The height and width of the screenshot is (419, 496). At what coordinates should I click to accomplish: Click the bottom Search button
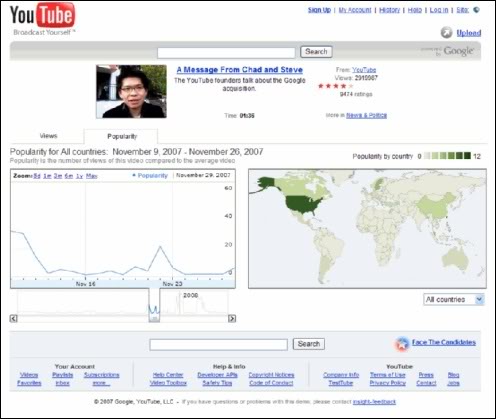click(309, 344)
